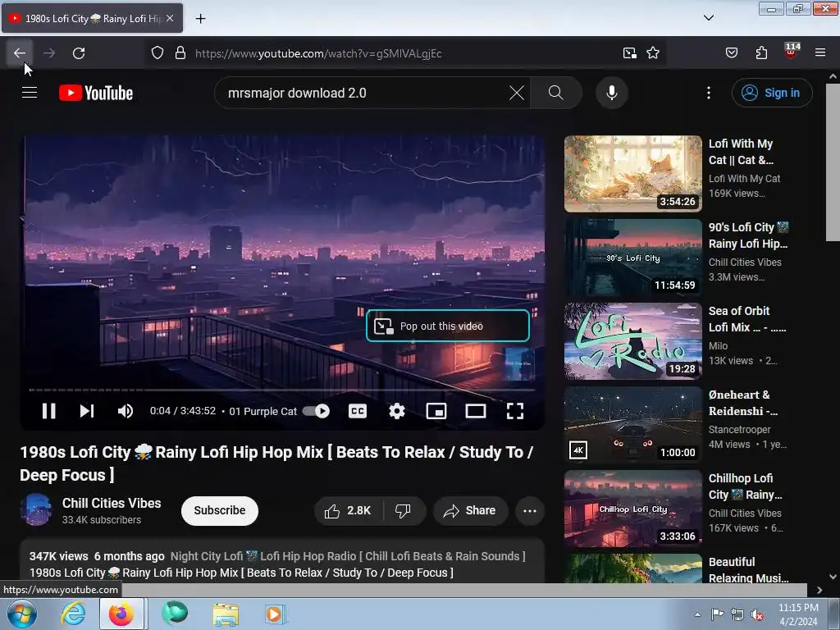Share this video
The image size is (840, 630).
[x=470, y=510]
